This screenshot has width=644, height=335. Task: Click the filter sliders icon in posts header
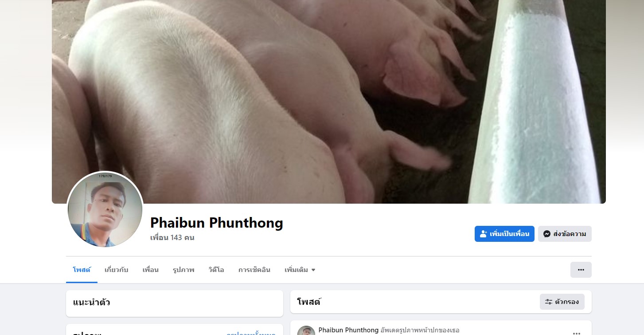[549, 302]
